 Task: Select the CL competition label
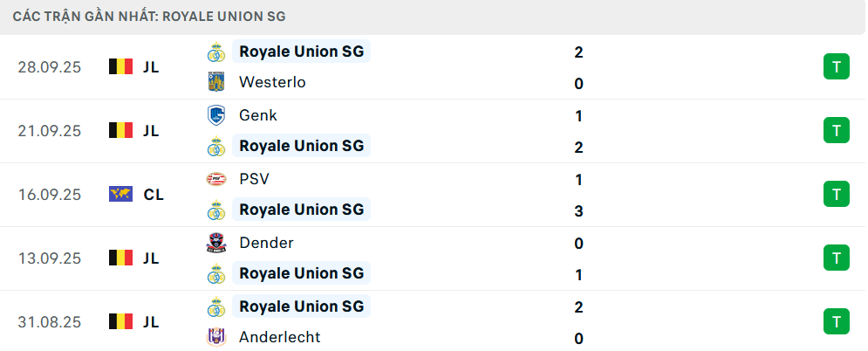[x=154, y=194]
